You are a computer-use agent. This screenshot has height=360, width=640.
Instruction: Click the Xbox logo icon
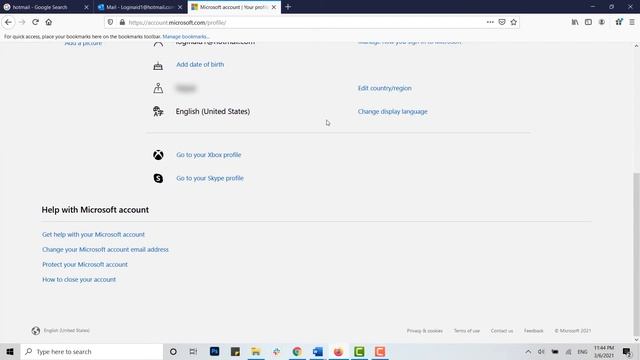(x=158, y=155)
